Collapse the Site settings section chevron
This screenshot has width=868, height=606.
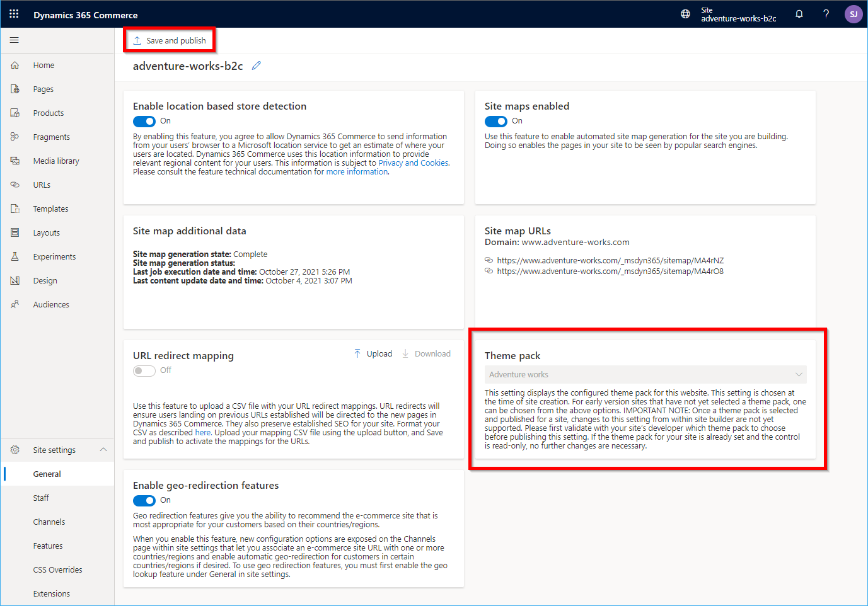[x=103, y=450]
